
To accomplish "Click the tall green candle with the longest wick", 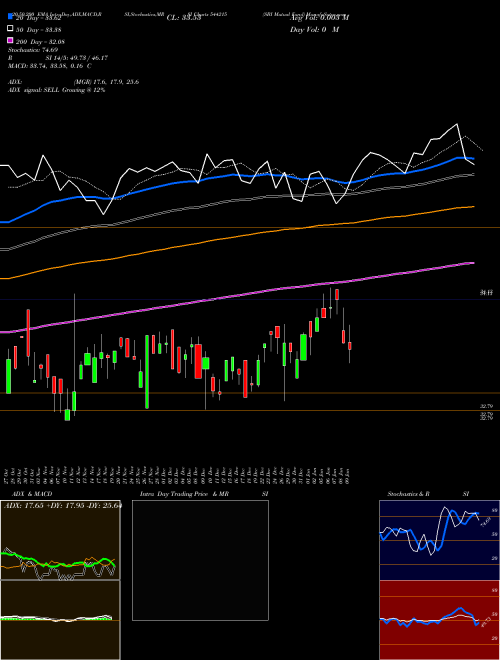I will click(74, 400).
